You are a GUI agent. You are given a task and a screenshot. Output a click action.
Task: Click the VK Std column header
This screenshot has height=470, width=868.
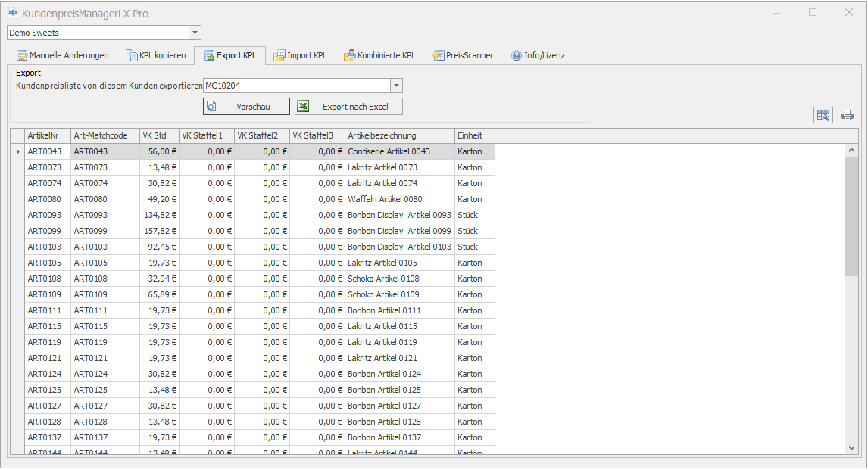(159, 135)
